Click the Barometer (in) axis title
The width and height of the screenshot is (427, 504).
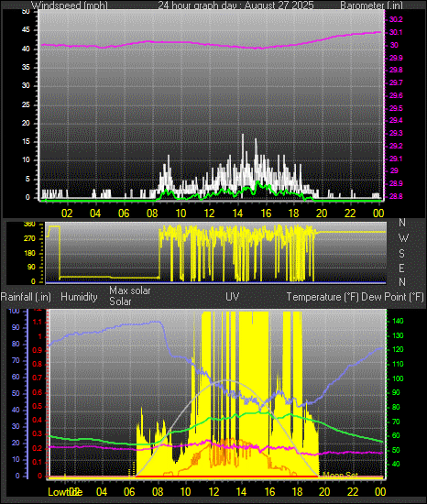(x=371, y=5)
